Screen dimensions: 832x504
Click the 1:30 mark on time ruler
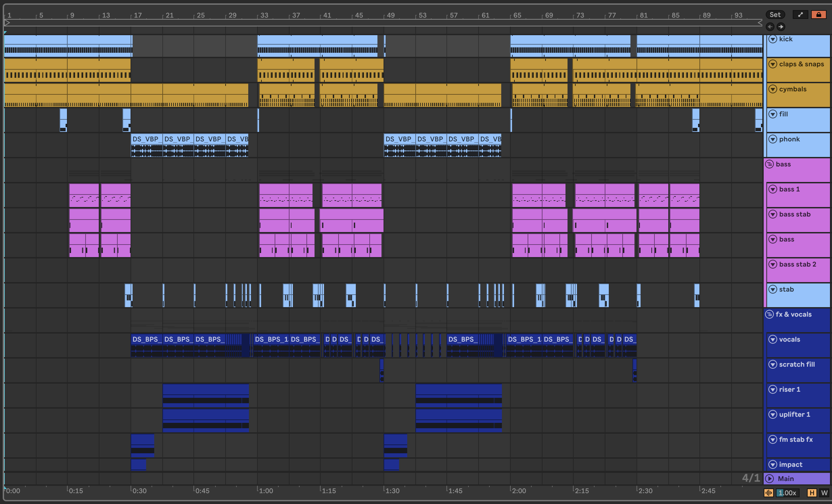pyautogui.click(x=392, y=490)
